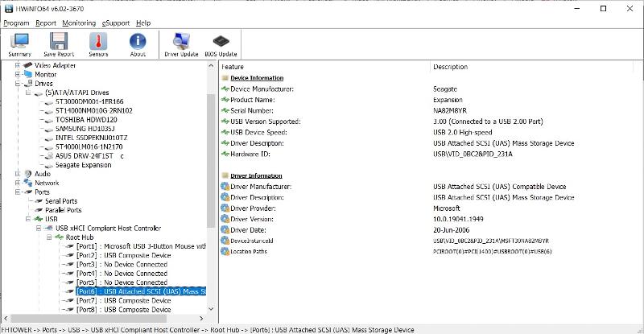Collapse the USB tree node
The height and width of the screenshot is (334, 644).
tap(27, 219)
